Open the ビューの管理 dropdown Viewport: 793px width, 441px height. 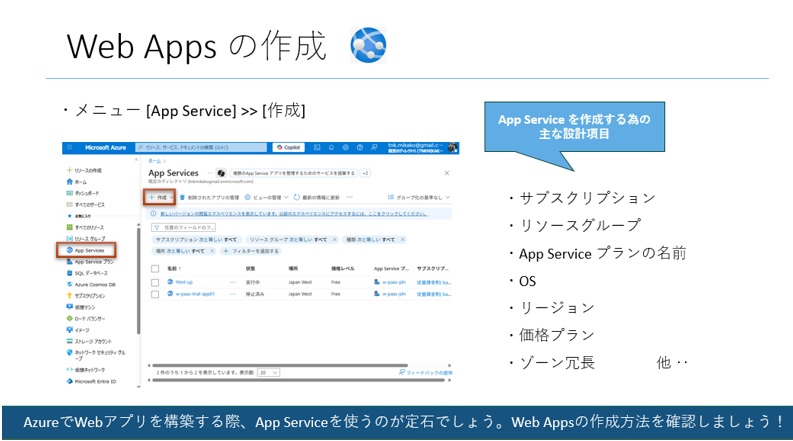(x=267, y=197)
